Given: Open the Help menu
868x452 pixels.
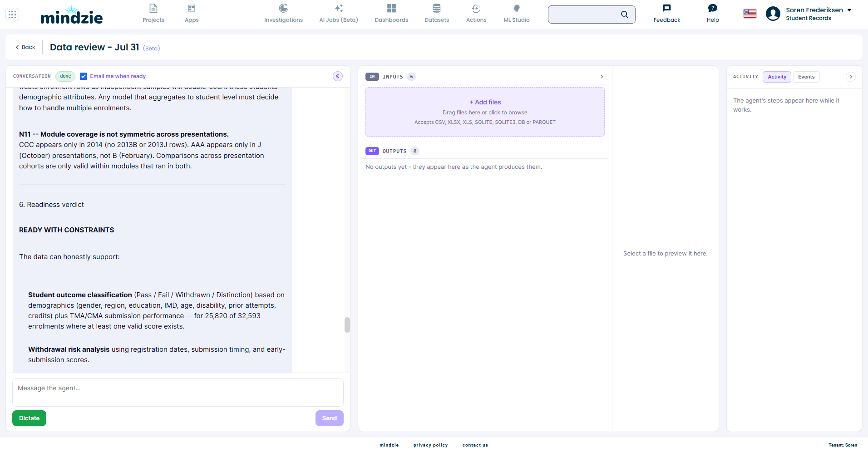Looking at the screenshot, I should pyautogui.click(x=713, y=14).
